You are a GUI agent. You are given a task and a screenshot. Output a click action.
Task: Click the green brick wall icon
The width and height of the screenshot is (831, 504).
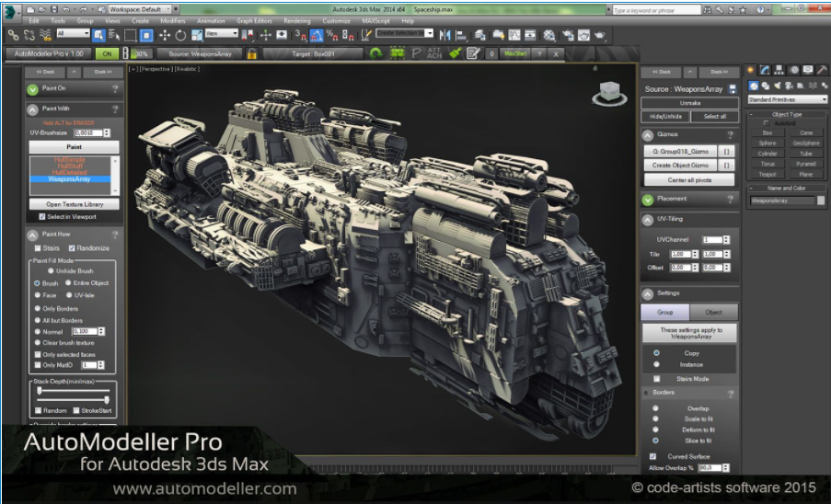[397, 53]
